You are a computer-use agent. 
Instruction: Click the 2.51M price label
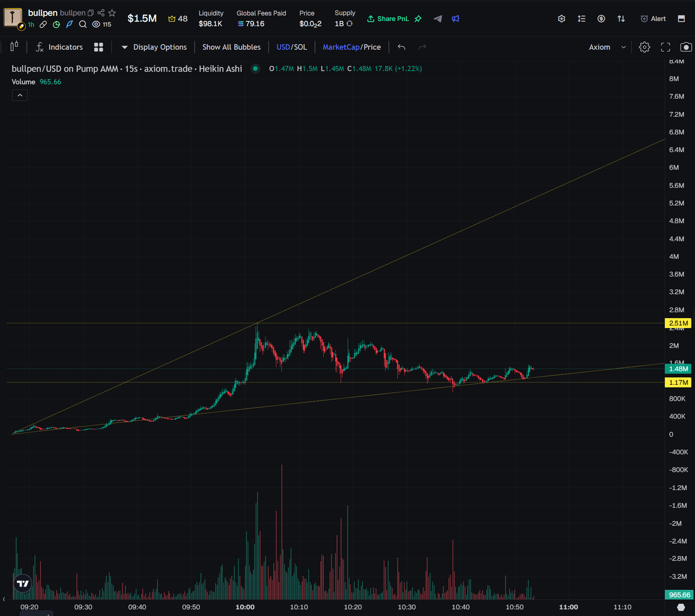coord(678,323)
